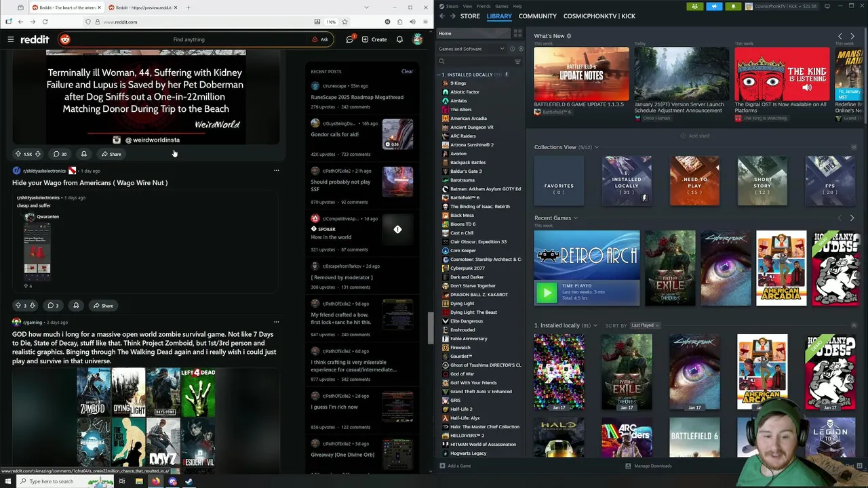Open Steam library advanced filters icon
Image resolution: width=868 pixels, height=488 pixels.
(x=517, y=62)
